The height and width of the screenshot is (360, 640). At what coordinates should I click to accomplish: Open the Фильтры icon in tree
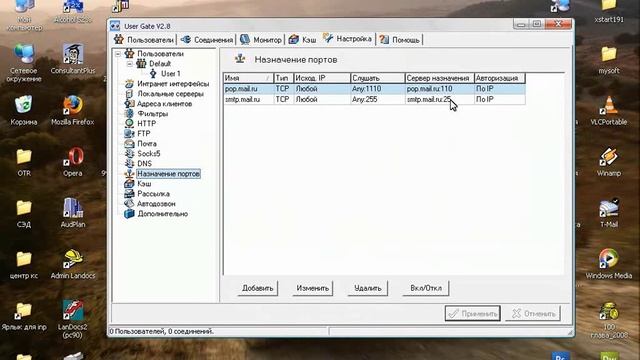(x=129, y=113)
